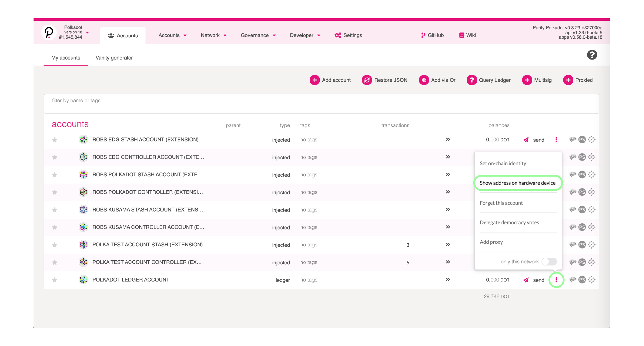Click the Polkassembly icon in ROBS EDG STASH row
The image size is (644, 346).
(573, 140)
